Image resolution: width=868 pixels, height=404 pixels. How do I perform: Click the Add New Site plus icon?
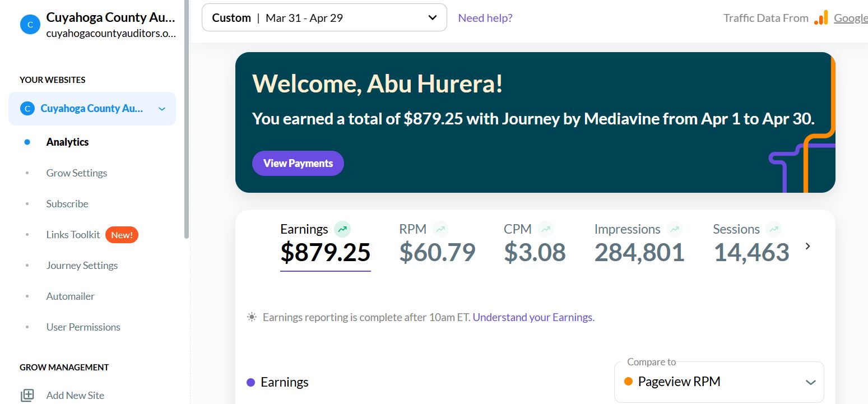point(27,395)
